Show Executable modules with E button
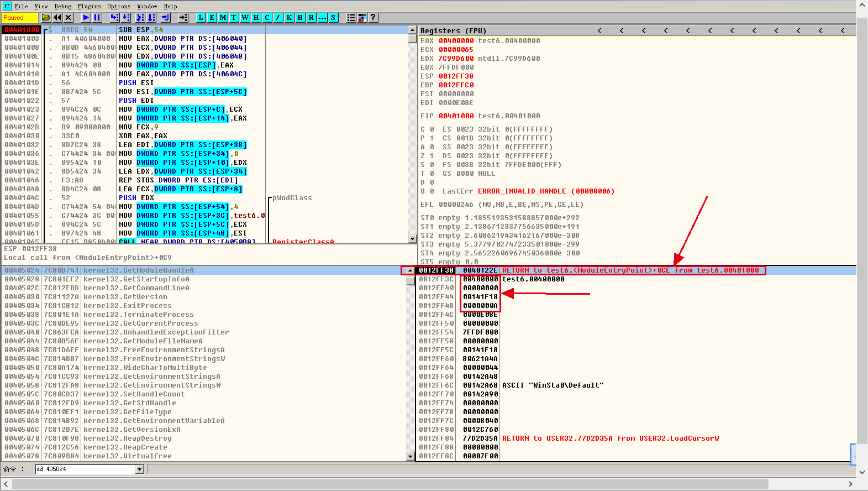Screen dimensions: 868x491 tap(212, 18)
